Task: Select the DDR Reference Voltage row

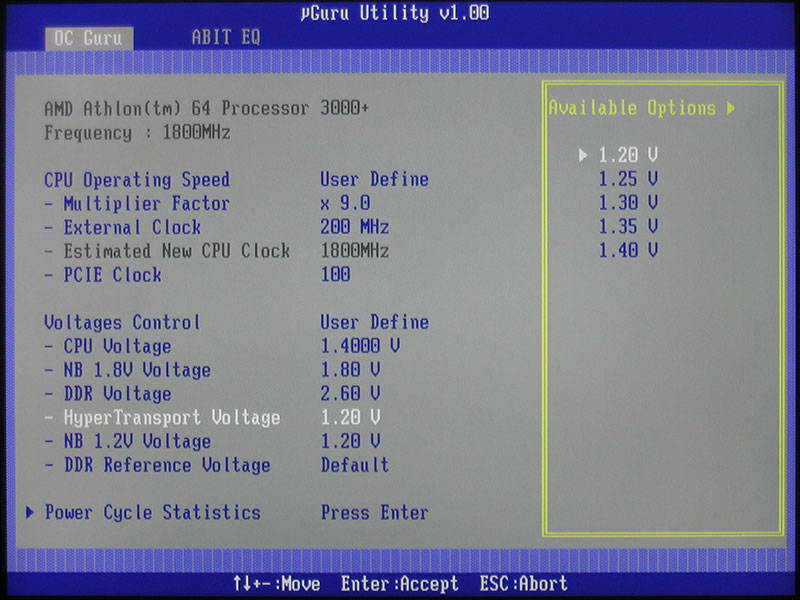Action: point(157,465)
